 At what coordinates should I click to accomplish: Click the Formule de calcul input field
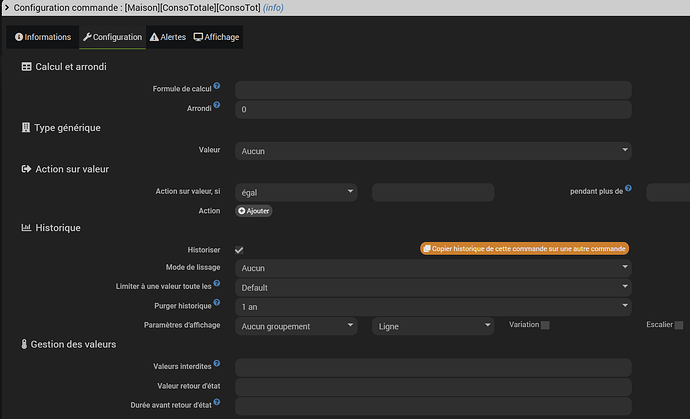pos(433,90)
